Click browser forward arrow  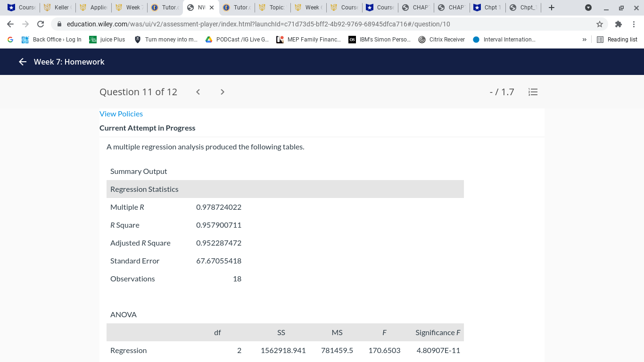[25, 24]
